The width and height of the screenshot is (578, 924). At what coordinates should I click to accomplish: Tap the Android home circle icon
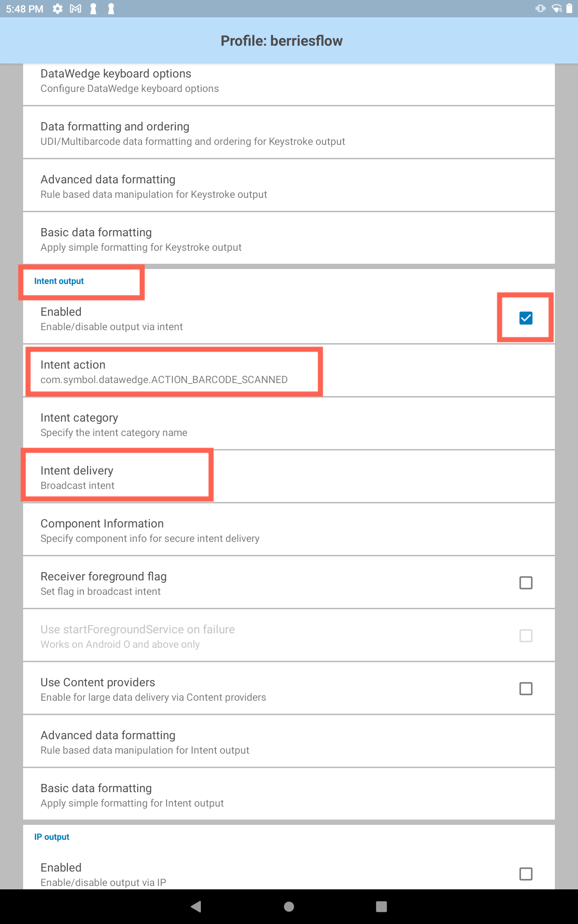pyautogui.click(x=289, y=907)
